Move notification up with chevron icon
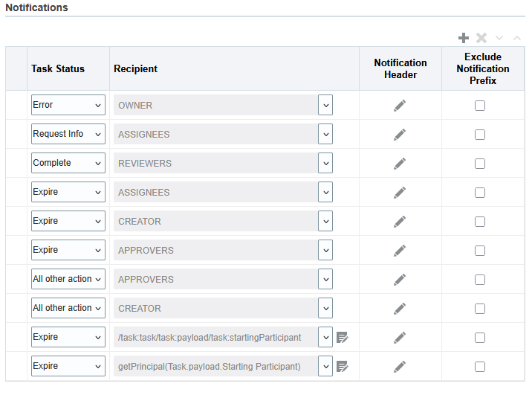The image size is (532, 395). tap(517, 38)
